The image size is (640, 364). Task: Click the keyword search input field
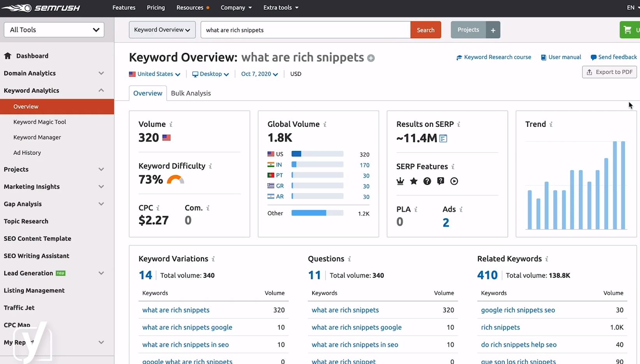coord(306,30)
